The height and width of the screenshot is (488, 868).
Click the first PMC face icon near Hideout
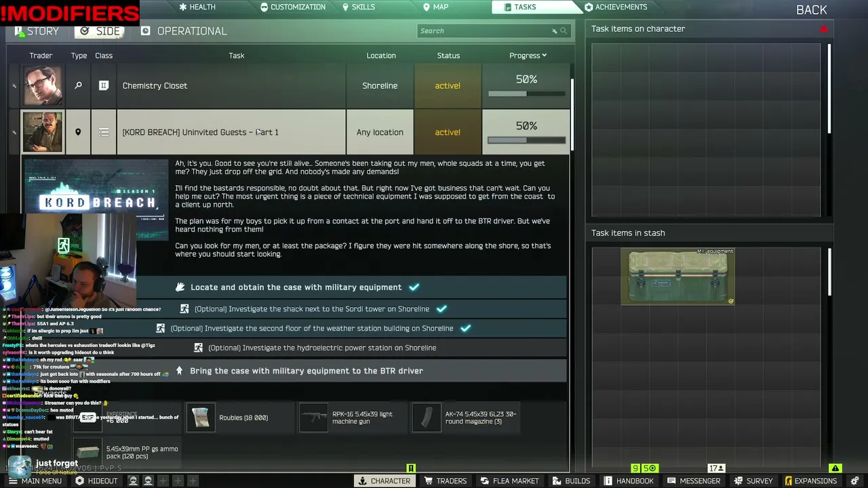tap(133, 481)
